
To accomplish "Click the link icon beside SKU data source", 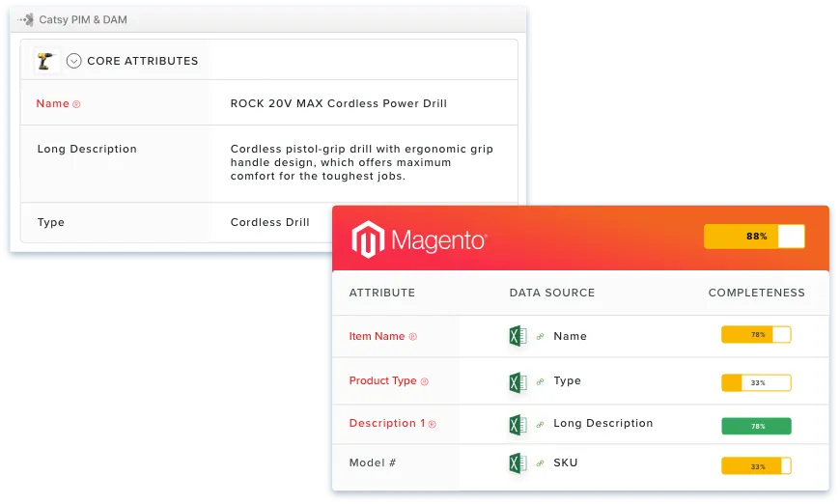I will coord(540,463).
